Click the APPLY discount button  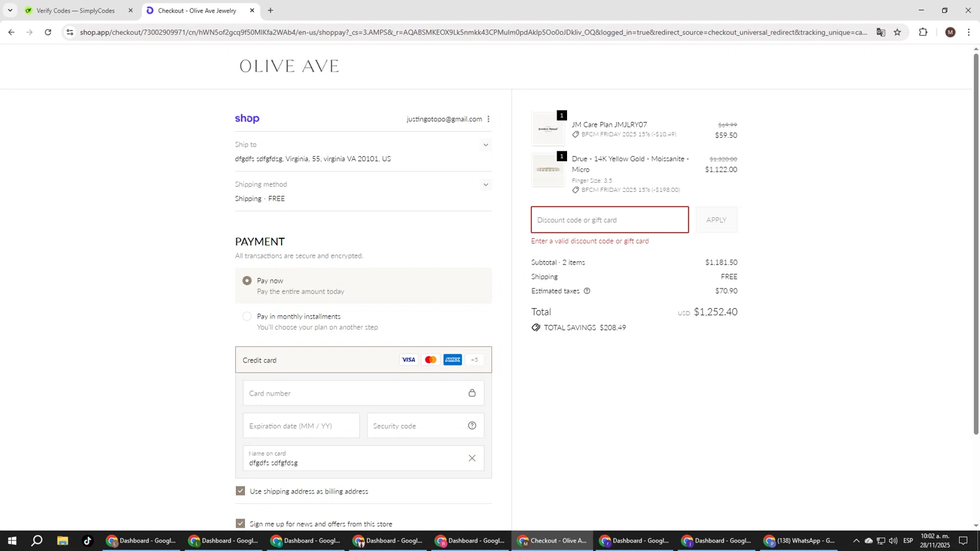716,220
